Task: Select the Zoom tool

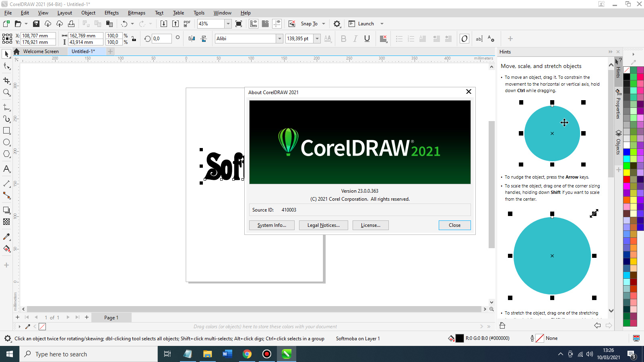Action: [x=6, y=93]
